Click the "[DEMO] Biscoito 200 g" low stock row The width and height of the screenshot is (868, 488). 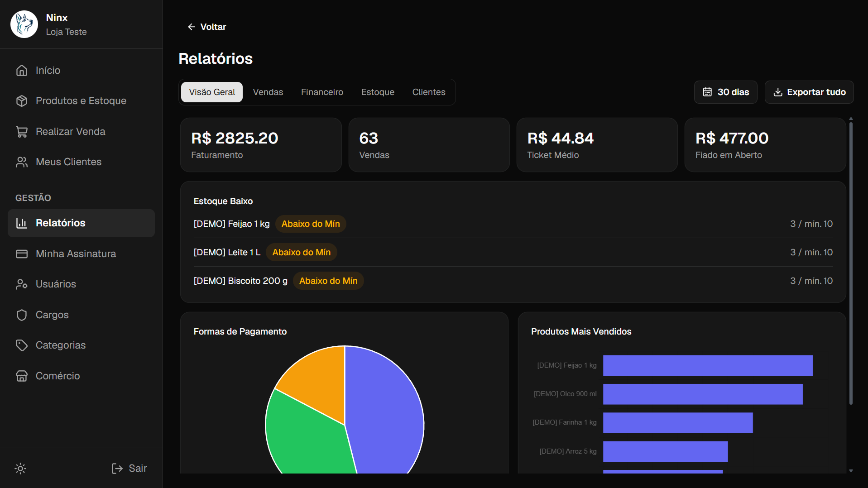pyautogui.click(x=513, y=281)
